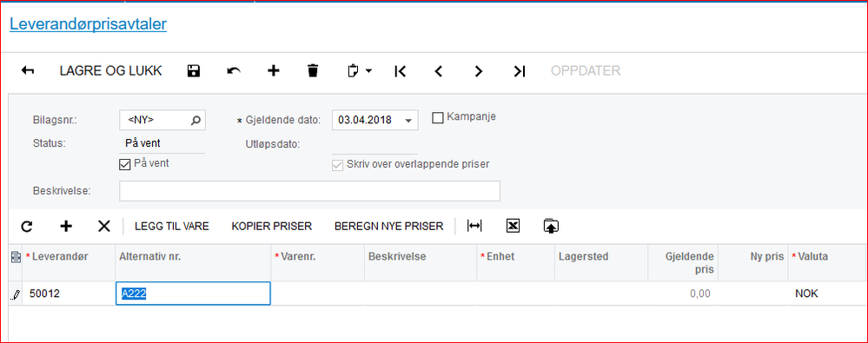Delete the record with the trash icon
The width and height of the screenshot is (868, 343).
coord(313,71)
